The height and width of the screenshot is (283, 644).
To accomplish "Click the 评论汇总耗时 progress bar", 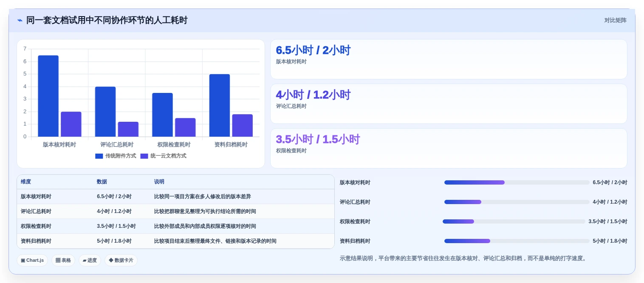I will pos(517,202).
